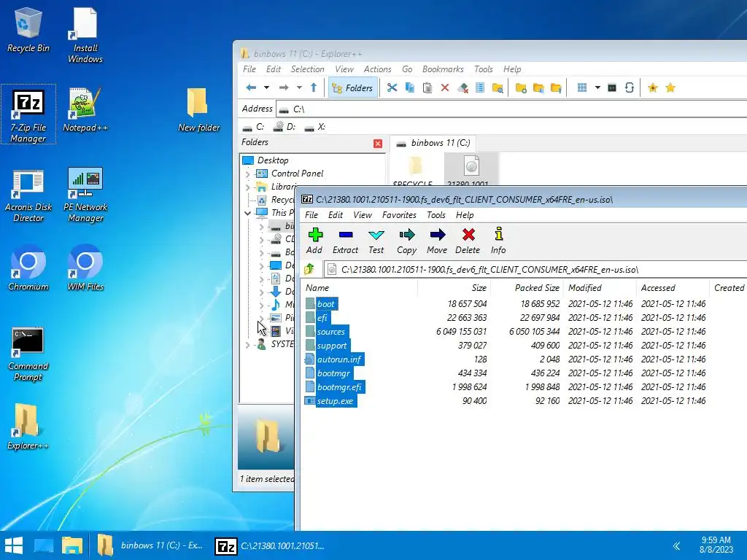Open Explorer++ Actions menu
The image size is (747, 560).
(377, 69)
